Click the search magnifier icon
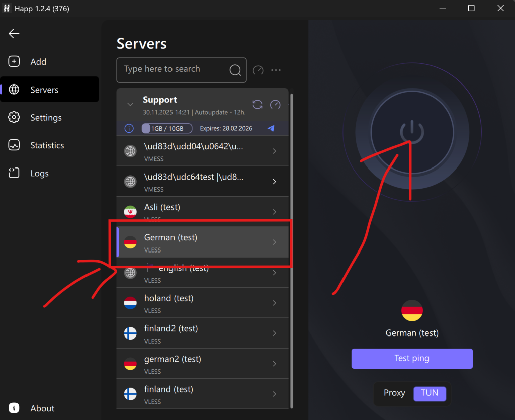 [235, 70]
